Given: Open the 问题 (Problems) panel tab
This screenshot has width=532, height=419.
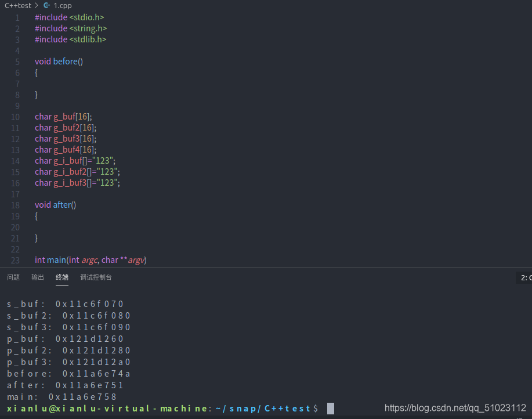Looking at the screenshot, I should (x=13, y=277).
